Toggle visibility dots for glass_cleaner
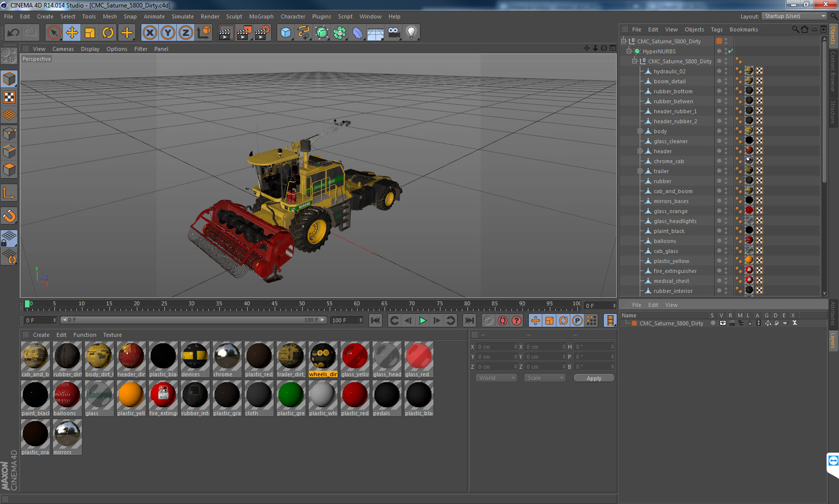Screen dimensions: 839x504 [x=726, y=141]
